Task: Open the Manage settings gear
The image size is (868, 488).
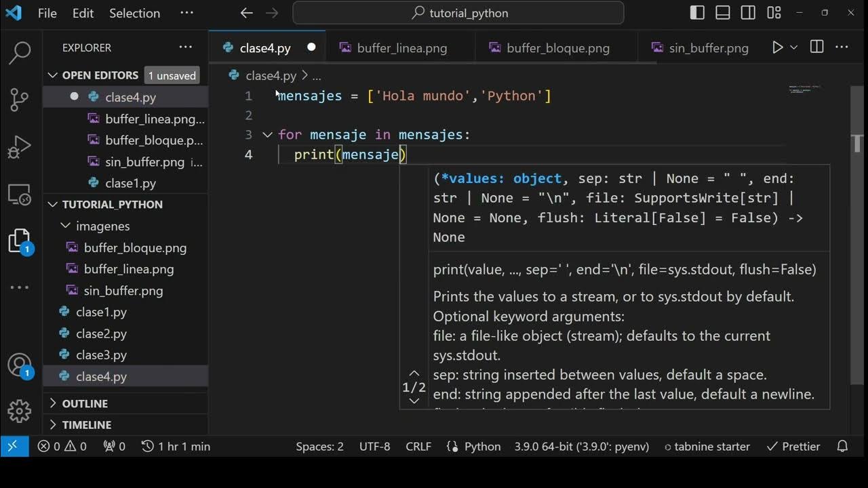Action: (x=20, y=411)
